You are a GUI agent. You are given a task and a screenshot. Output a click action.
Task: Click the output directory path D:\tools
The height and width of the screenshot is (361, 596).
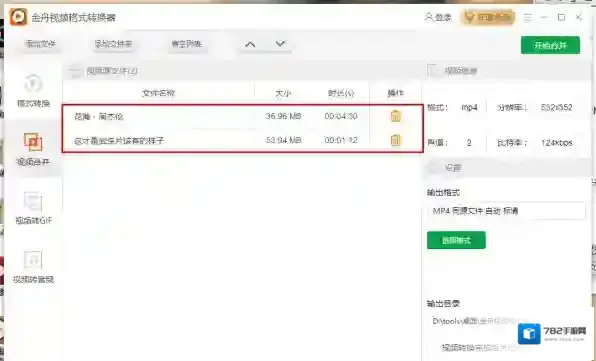point(475,321)
